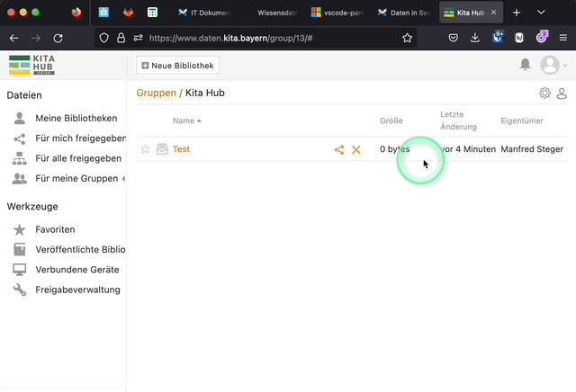Open group settings gear icon
Viewport: 576px width, 392px height.
pos(544,93)
